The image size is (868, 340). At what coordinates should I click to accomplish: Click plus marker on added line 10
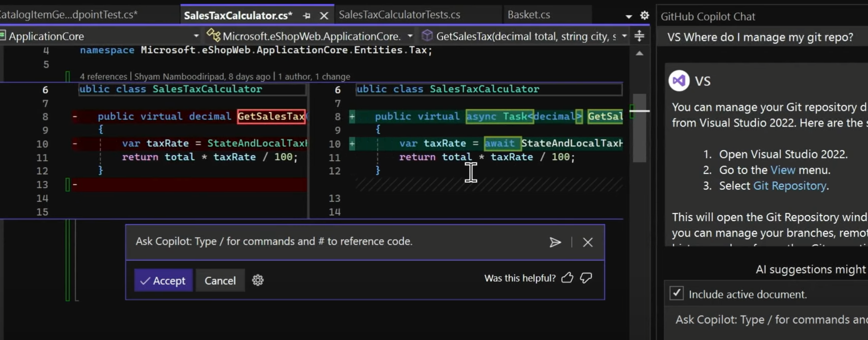pos(352,143)
